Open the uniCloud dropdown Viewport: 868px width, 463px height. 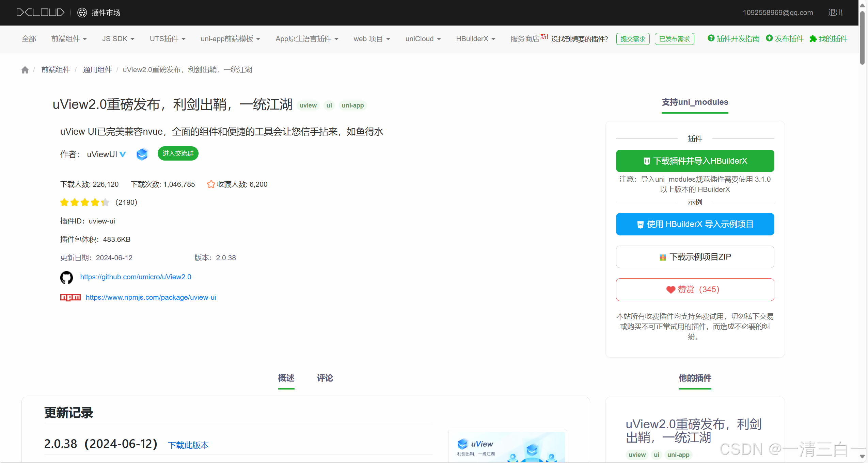click(423, 39)
